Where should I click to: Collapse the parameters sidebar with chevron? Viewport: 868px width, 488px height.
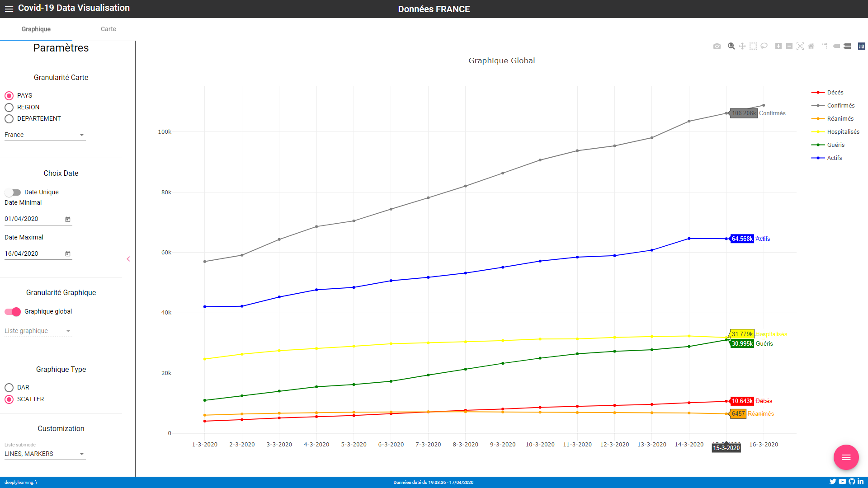coord(128,259)
